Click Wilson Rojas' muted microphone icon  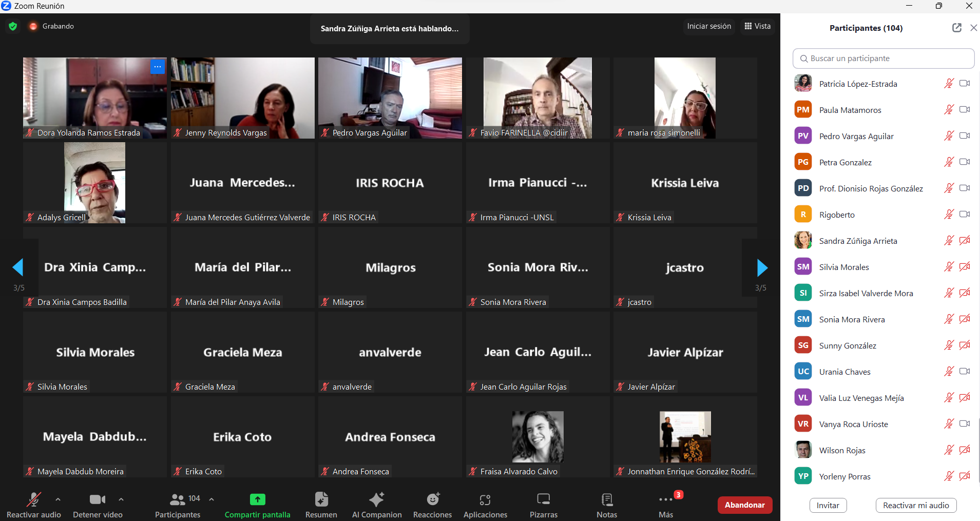click(949, 450)
